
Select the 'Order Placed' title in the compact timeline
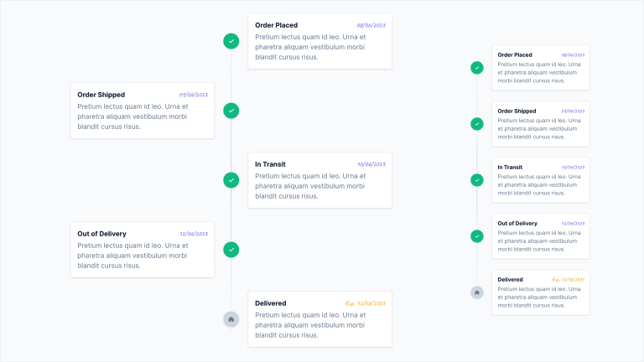tap(515, 55)
